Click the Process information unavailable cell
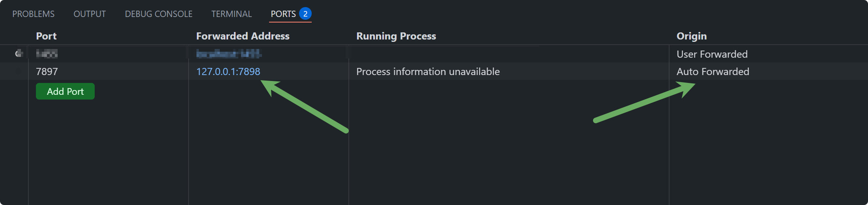868x205 pixels. [428, 71]
